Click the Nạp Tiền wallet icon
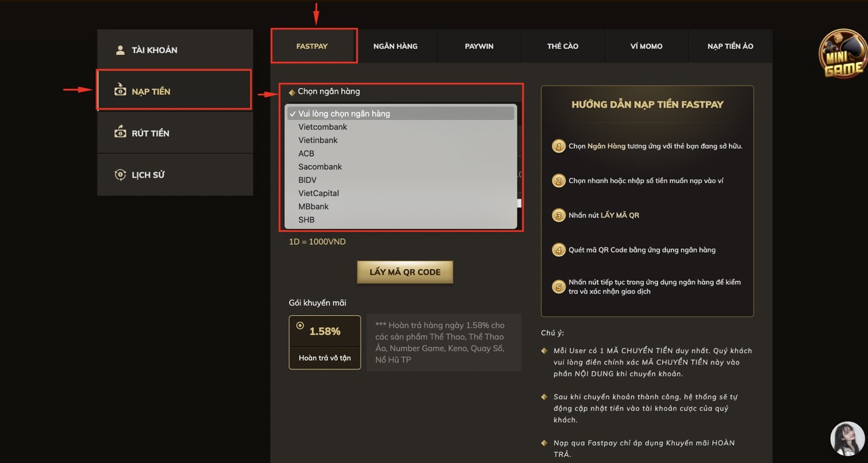868x463 pixels. click(x=120, y=91)
